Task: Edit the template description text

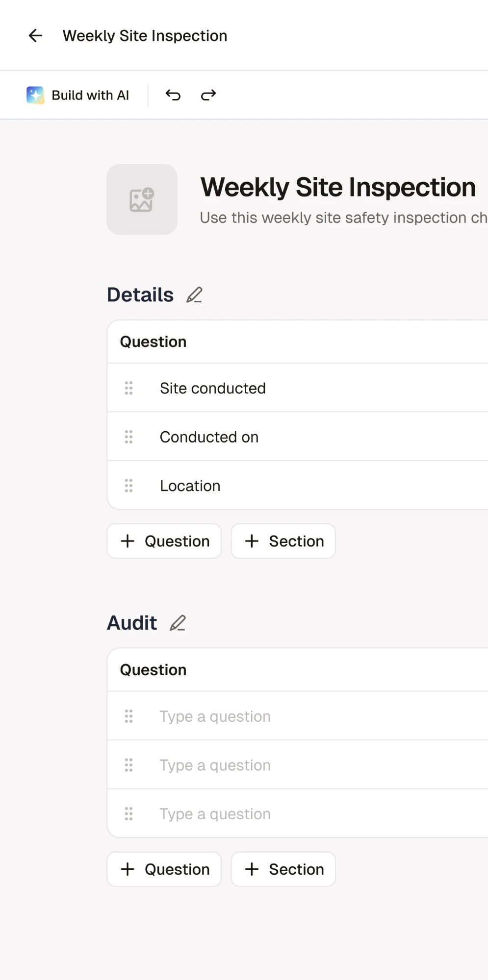Action: (343, 218)
